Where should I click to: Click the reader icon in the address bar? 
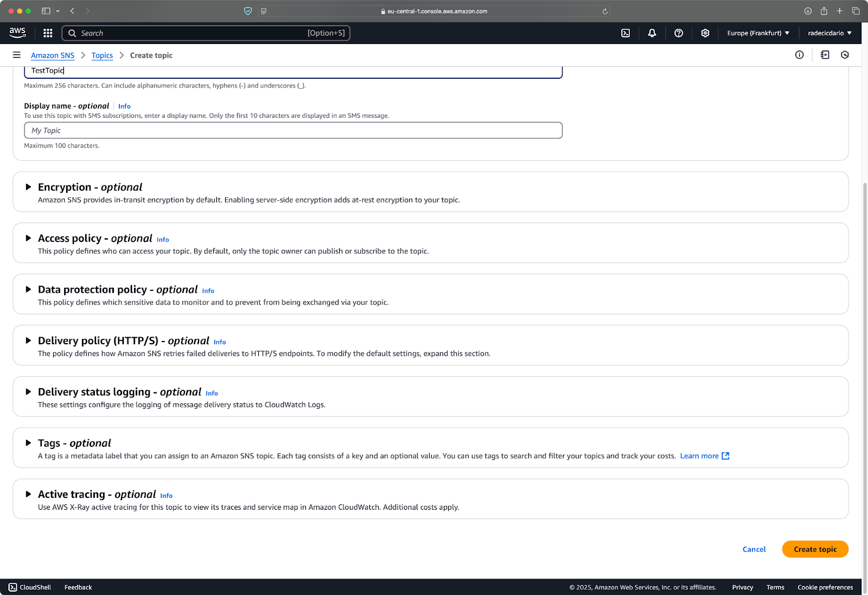tap(264, 11)
